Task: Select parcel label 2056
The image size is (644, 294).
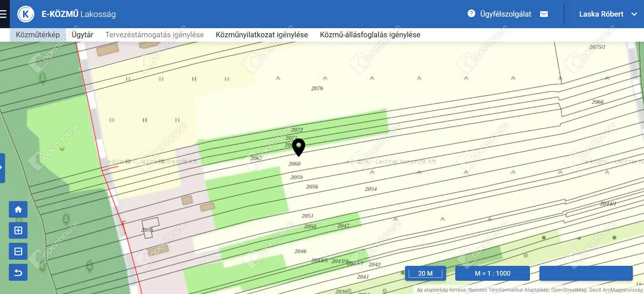Action: click(312, 187)
